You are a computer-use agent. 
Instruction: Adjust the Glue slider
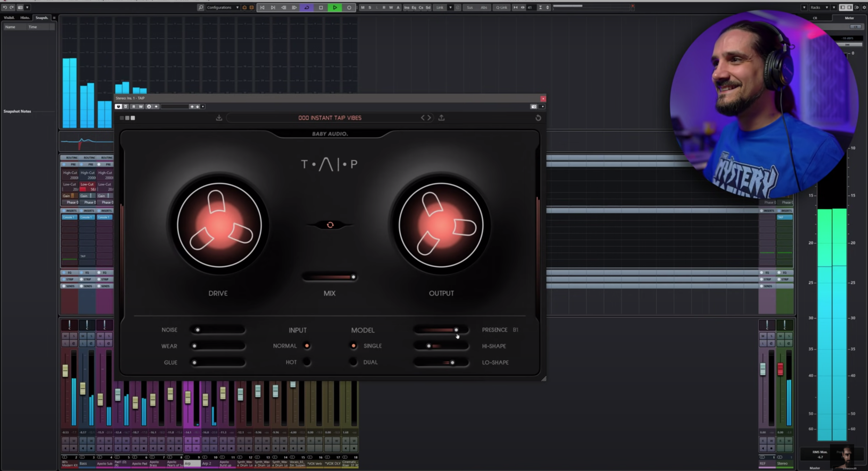pos(218,362)
